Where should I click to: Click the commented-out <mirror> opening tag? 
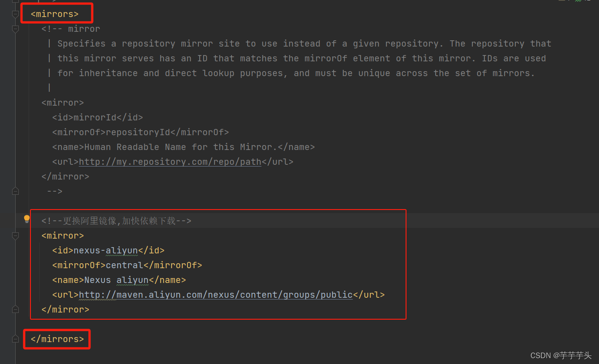pos(63,103)
